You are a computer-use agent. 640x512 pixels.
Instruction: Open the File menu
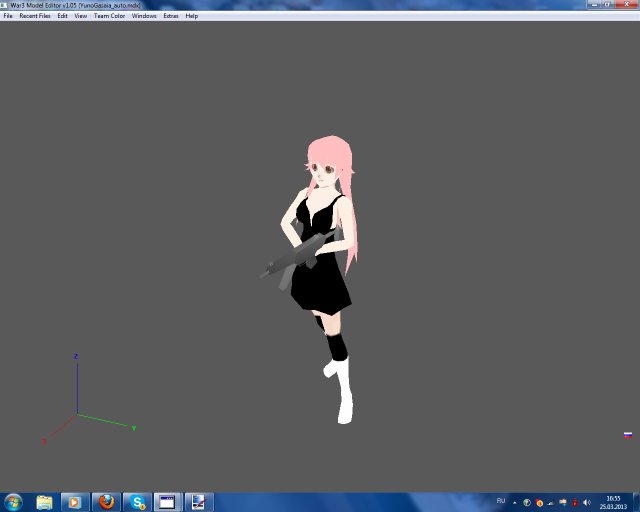click(x=8, y=16)
